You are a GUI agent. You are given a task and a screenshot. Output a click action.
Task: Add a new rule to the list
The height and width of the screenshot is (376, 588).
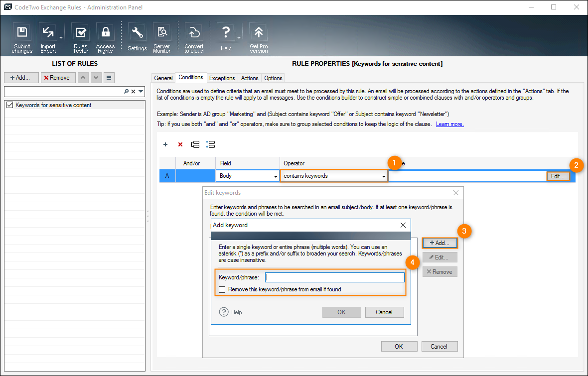[21, 78]
